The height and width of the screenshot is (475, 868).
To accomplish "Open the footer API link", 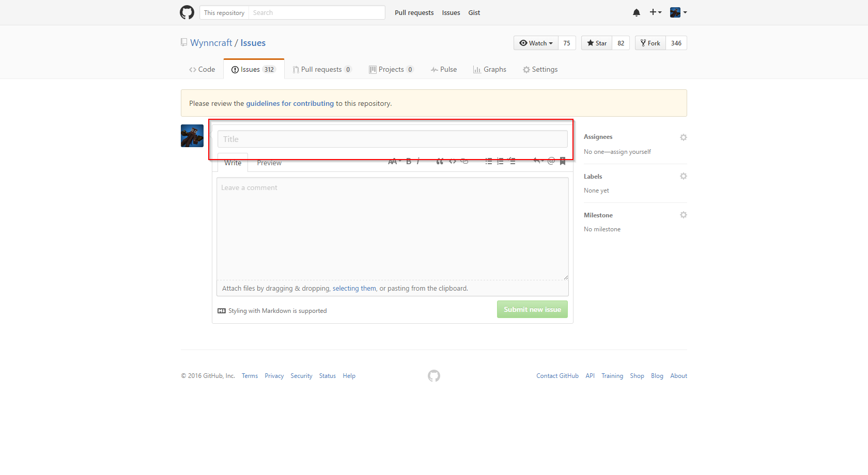I will click(590, 376).
